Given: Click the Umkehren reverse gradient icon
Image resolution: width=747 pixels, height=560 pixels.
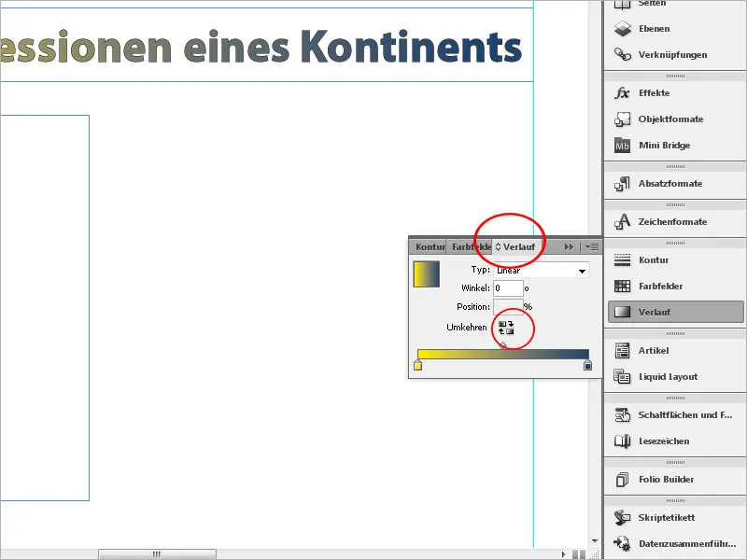Looking at the screenshot, I should tap(506, 328).
